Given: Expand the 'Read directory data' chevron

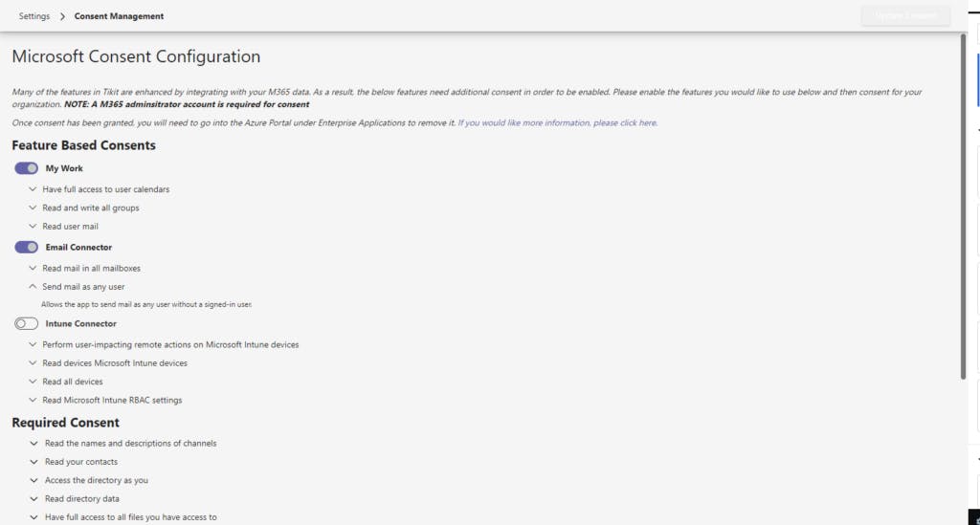Looking at the screenshot, I should click(x=34, y=498).
